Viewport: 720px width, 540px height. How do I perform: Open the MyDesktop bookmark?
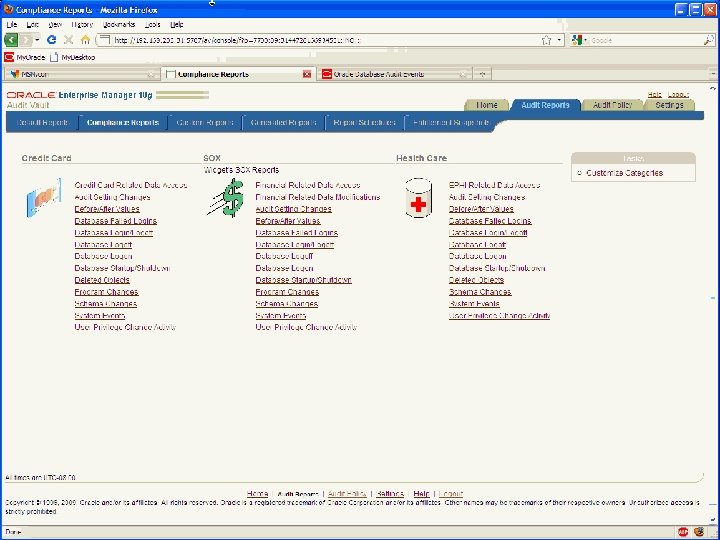(x=73, y=57)
